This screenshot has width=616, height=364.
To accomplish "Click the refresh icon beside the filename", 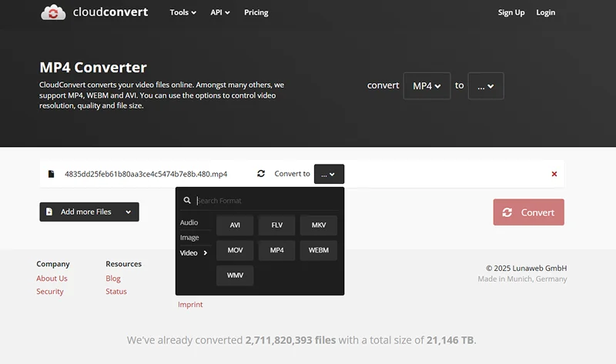I will pos(261,174).
